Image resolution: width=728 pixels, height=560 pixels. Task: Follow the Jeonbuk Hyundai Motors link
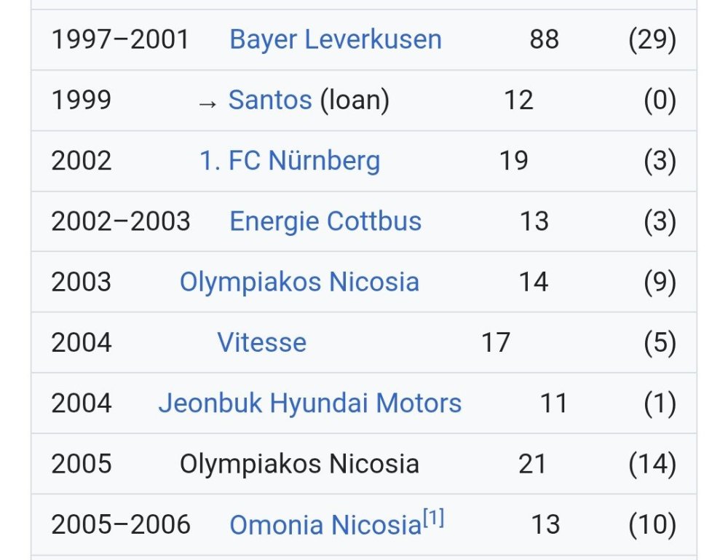tap(309, 403)
